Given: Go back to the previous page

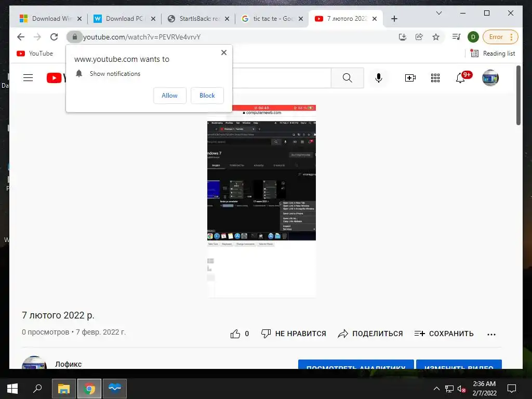Looking at the screenshot, I should (21, 37).
